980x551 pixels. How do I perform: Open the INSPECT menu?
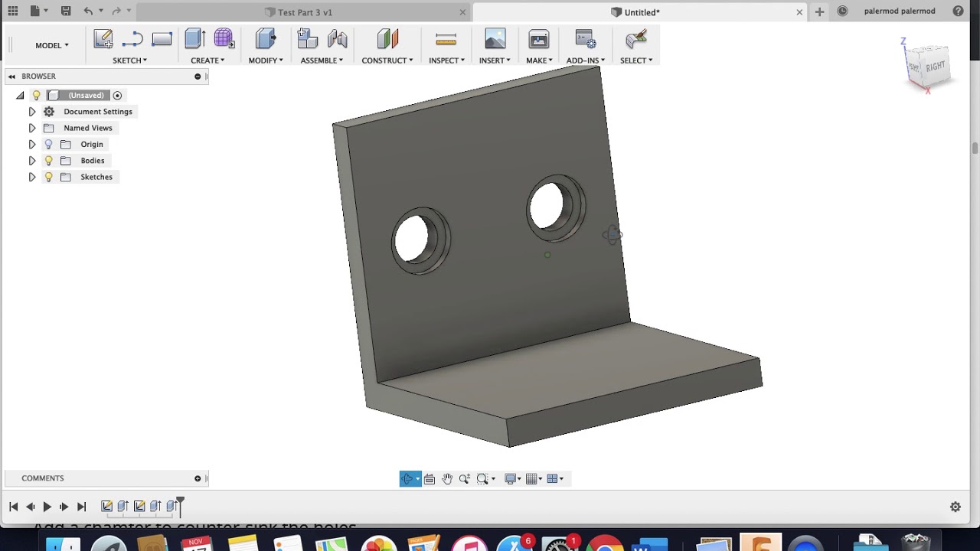[x=446, y=60]
